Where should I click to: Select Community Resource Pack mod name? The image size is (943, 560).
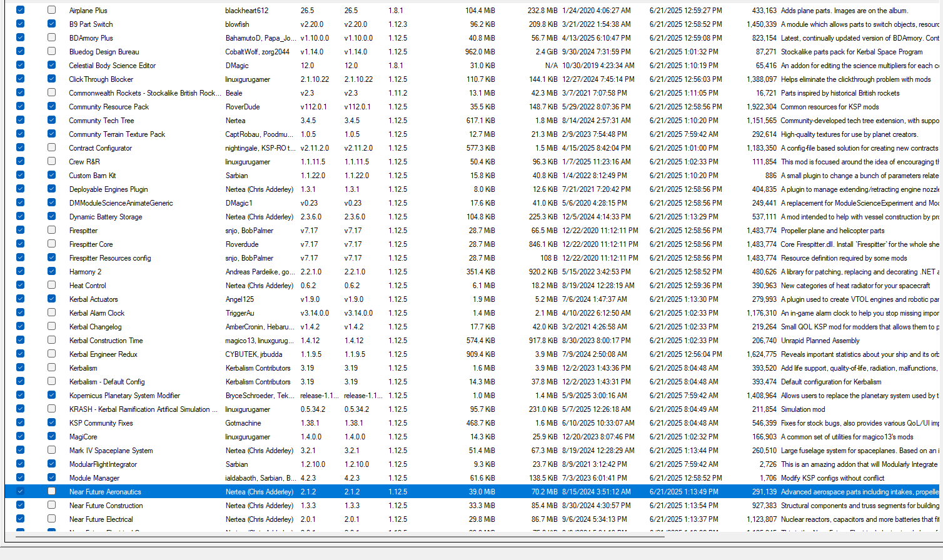109,107
